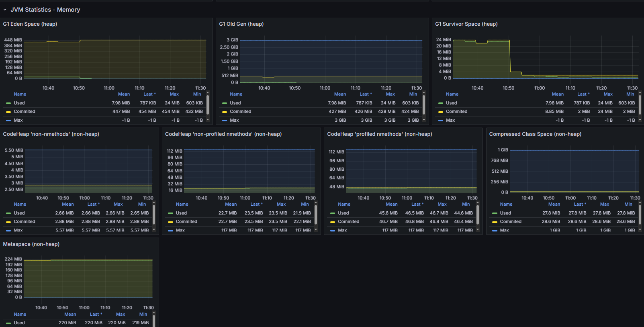
Task: Sort G1 Eden Space legend by Mean
Action: [x=124, y=94]
